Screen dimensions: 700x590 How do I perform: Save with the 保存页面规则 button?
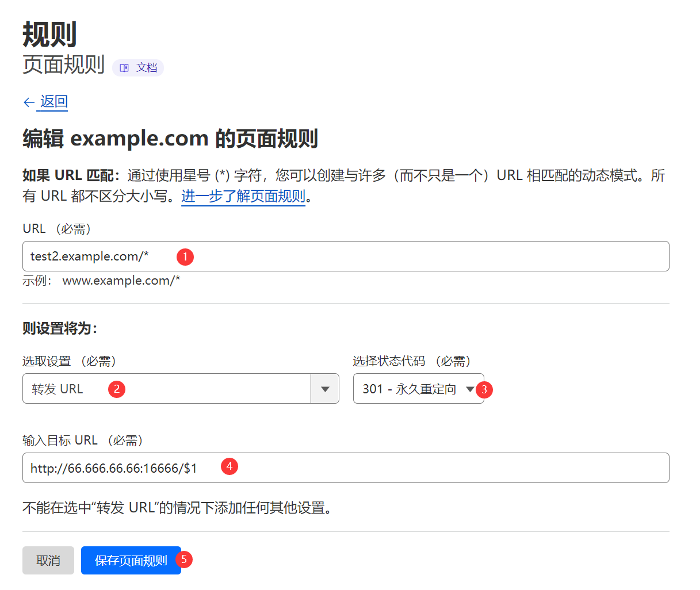[x=131, y=560]
